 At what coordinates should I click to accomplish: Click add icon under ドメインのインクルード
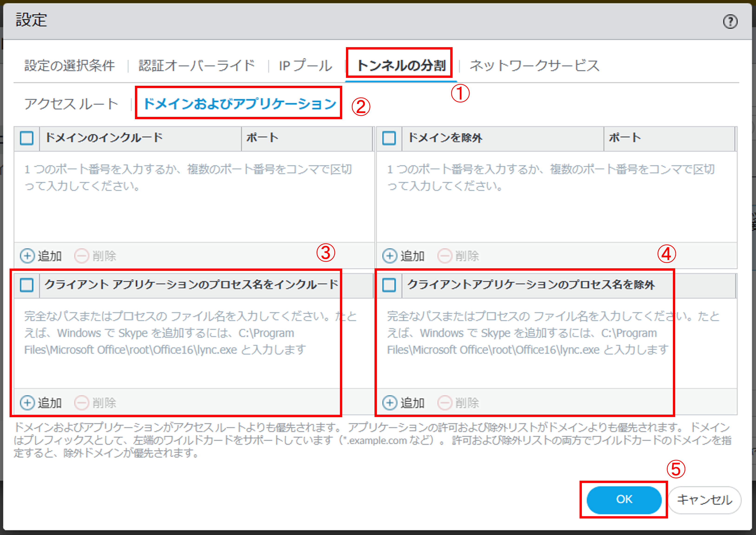tap(27, 256)
